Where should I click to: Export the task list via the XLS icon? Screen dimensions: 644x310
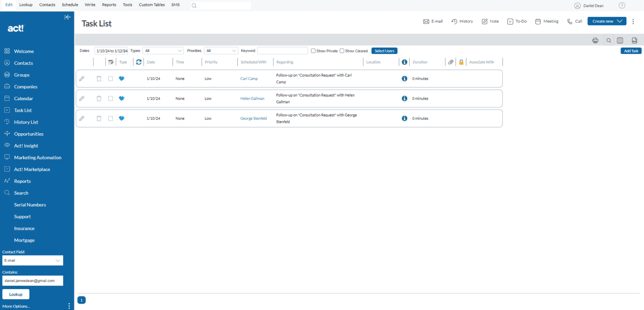[x=634, y=40]
